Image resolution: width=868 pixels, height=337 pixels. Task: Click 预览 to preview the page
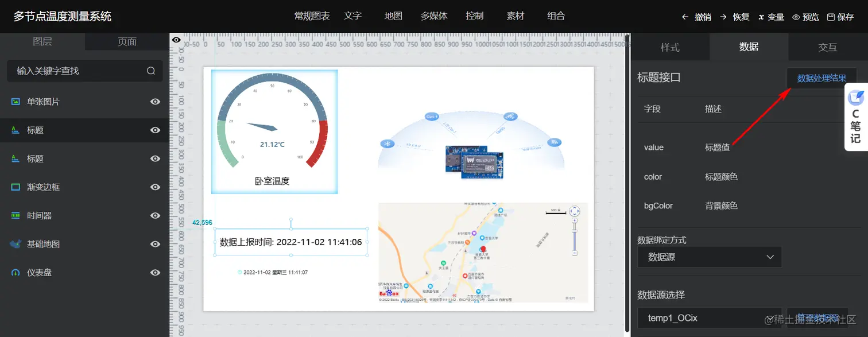pos(805,17)
